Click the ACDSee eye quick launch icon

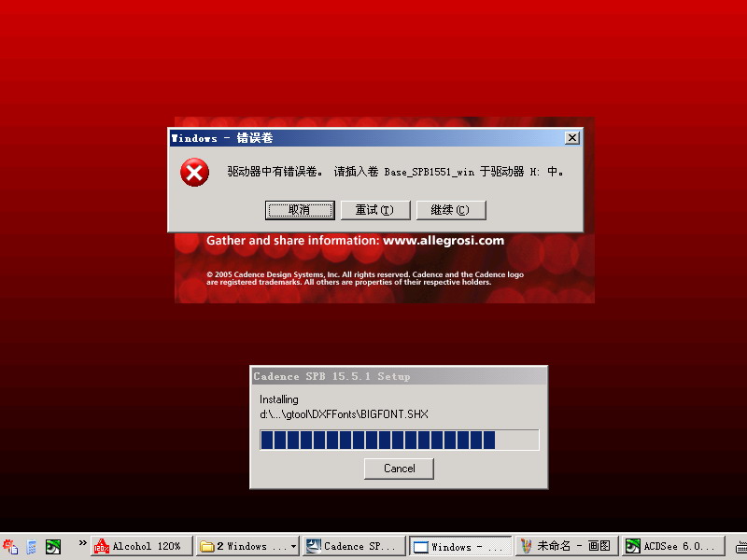[x=53, y=547]
